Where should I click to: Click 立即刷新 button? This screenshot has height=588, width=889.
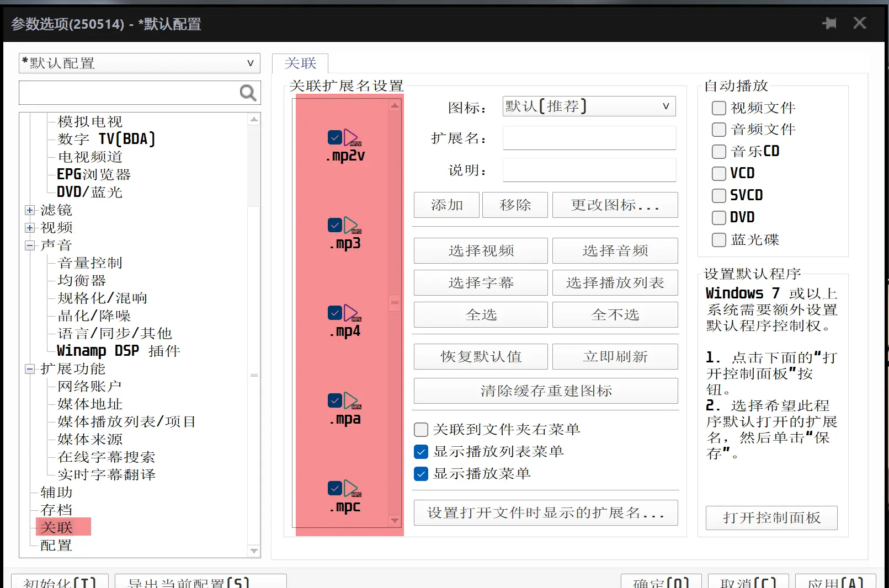(615, 357)
